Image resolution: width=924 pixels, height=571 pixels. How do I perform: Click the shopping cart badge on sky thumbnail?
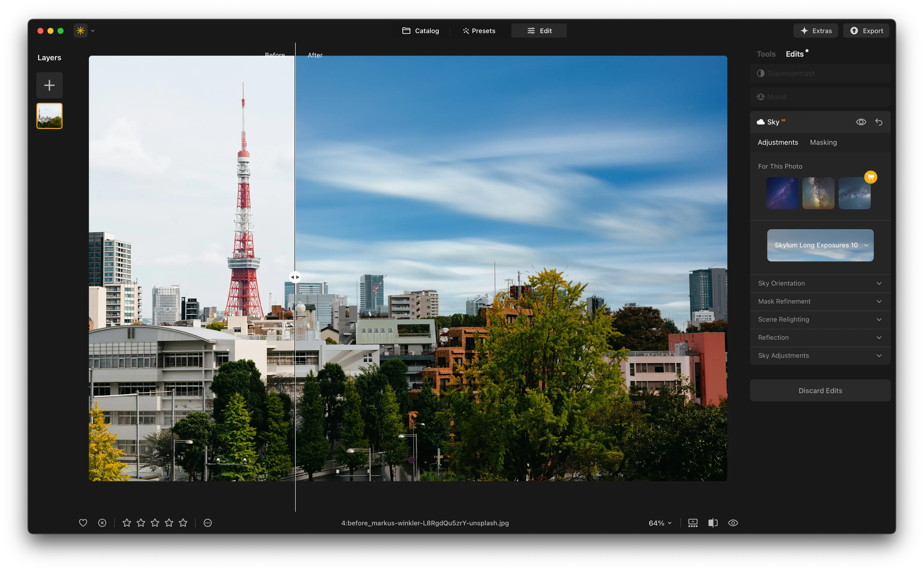click(x=870, y=177)
